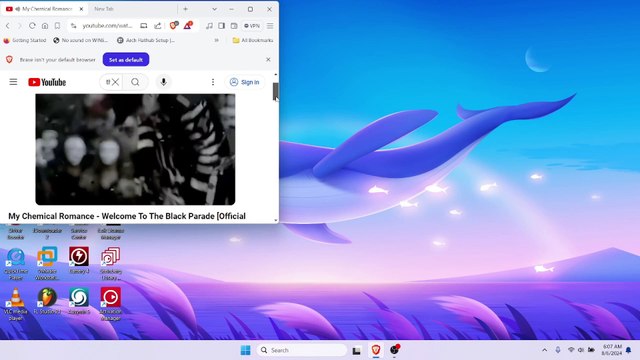Expand the tab search dropdown chevron
Screen dimensions: 640x360
pos(214,9)
